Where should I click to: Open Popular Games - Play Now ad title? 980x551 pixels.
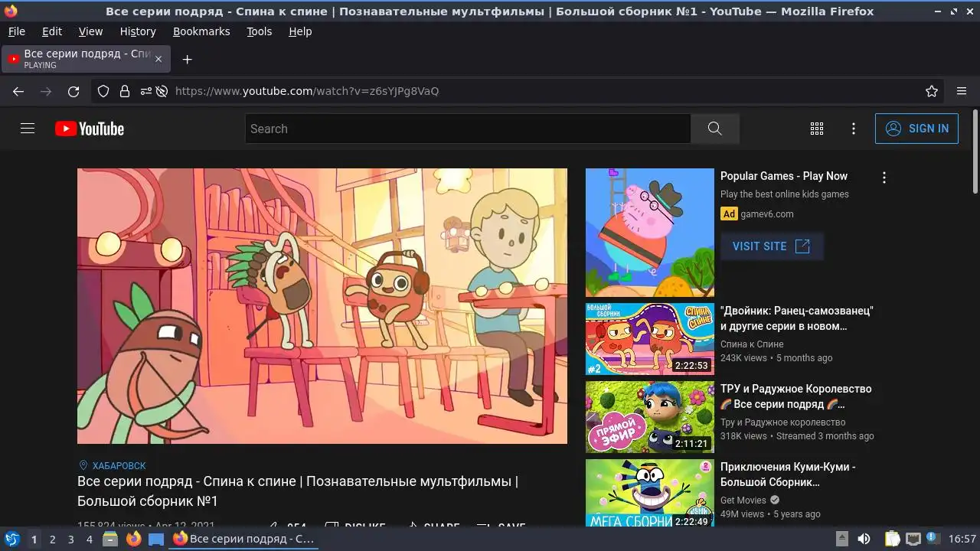click(784, 176)
